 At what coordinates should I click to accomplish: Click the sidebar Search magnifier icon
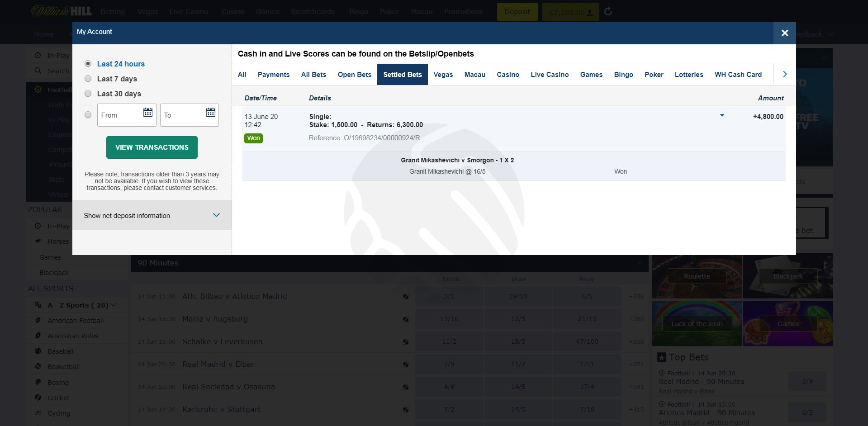click(x=38, y=71)
